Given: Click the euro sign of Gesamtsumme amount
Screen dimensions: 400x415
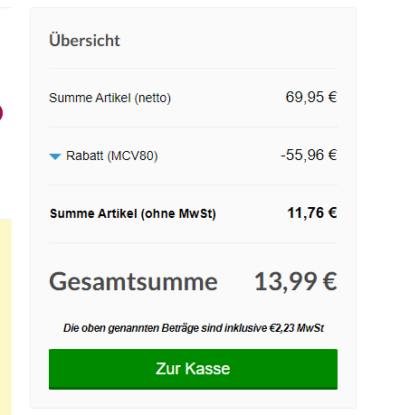Looking at the screenshot, I should (x=330, y=282).
